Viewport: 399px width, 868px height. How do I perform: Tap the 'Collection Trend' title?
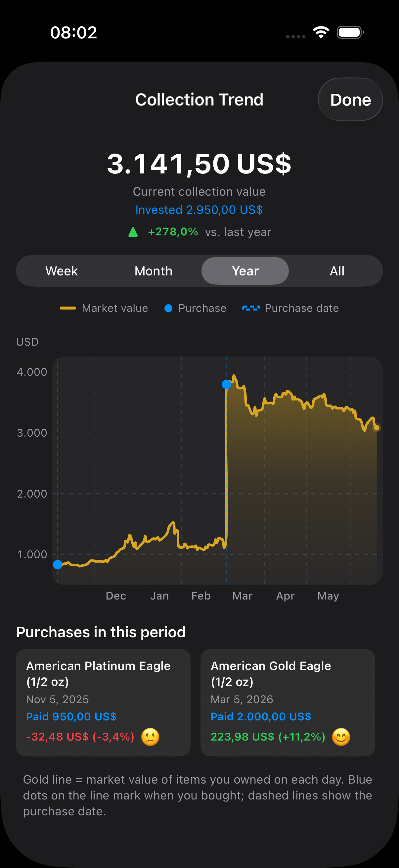tap(199, 99)
